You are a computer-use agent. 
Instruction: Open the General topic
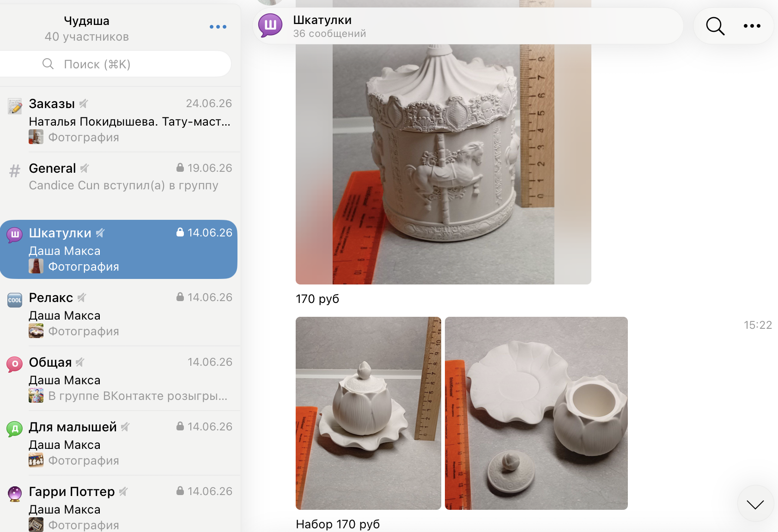tap(120, 184)
